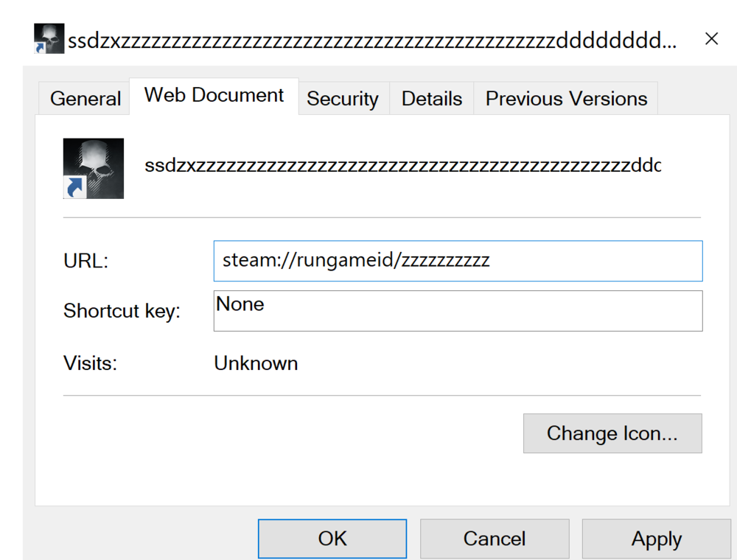Close the properties dialog window

click(711, 39)
